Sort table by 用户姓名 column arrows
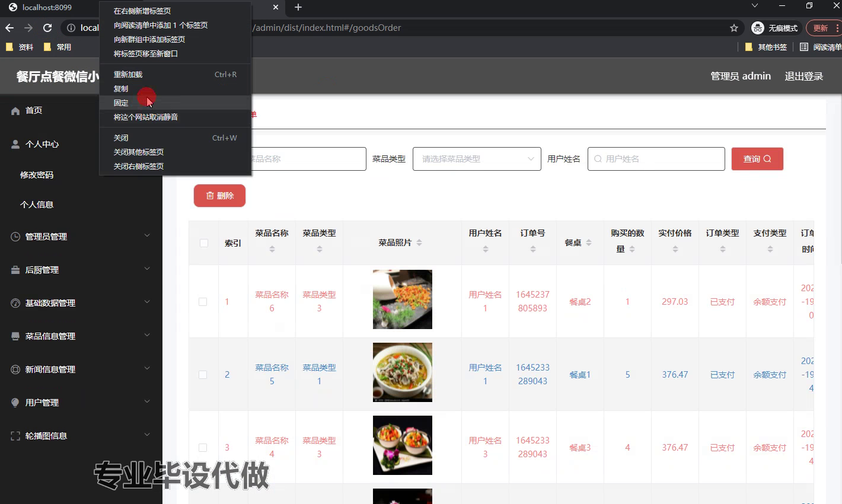 coord(486,249)
